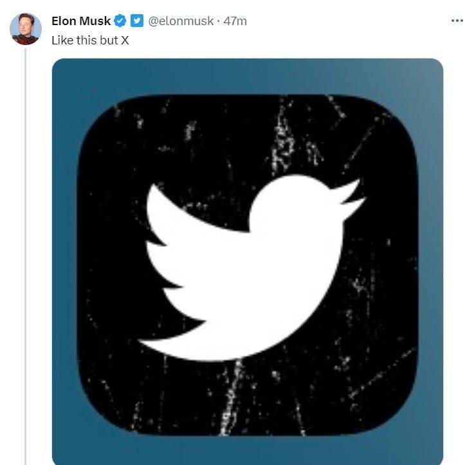Click the blue verified checkmark badge

[120, 21]
